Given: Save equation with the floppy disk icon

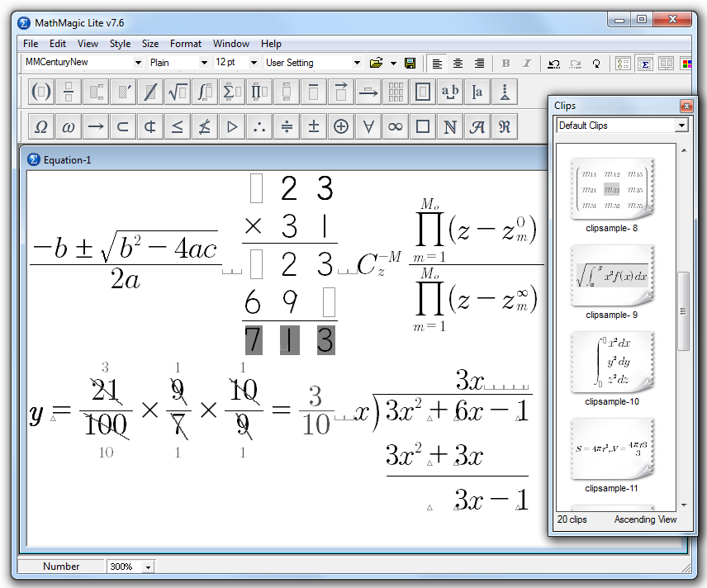Looking at the screenshot, I should click(410, 63).
